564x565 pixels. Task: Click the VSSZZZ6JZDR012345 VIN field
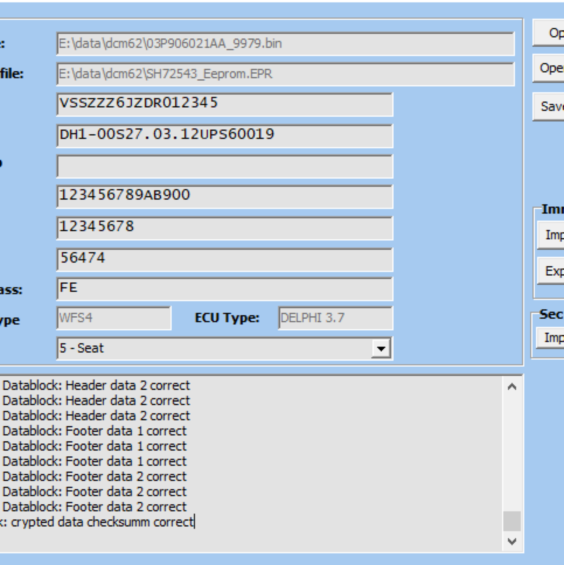coord(225,104)
